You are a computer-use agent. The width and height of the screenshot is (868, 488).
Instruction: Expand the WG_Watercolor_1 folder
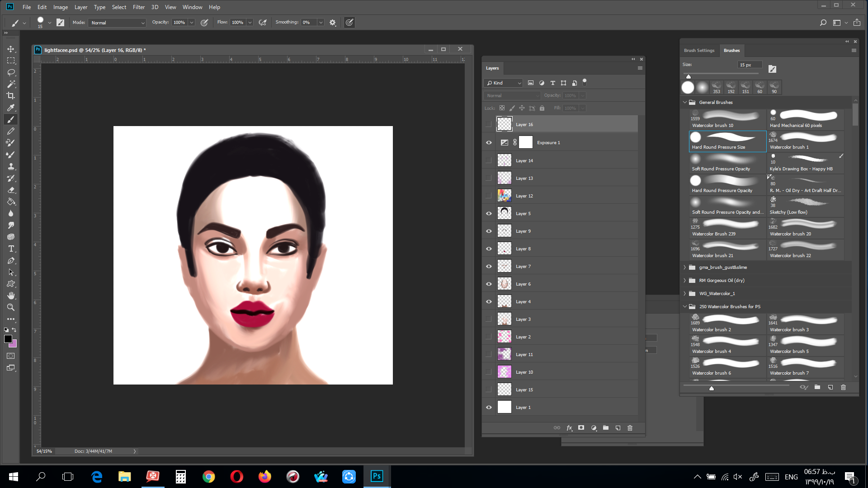coord(685,294)
